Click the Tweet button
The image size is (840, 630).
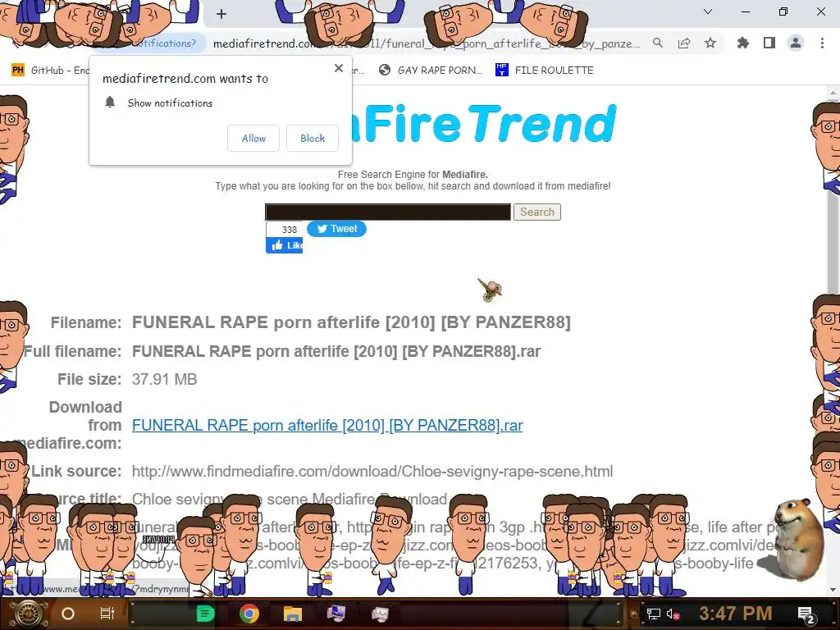click(336, 229)
